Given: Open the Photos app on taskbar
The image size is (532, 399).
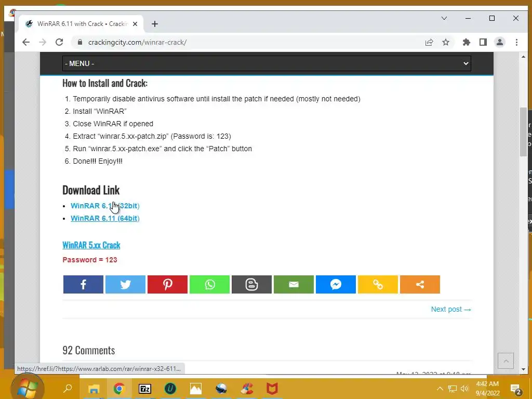Looking at the screenshot, I should [x=196, y=389].
